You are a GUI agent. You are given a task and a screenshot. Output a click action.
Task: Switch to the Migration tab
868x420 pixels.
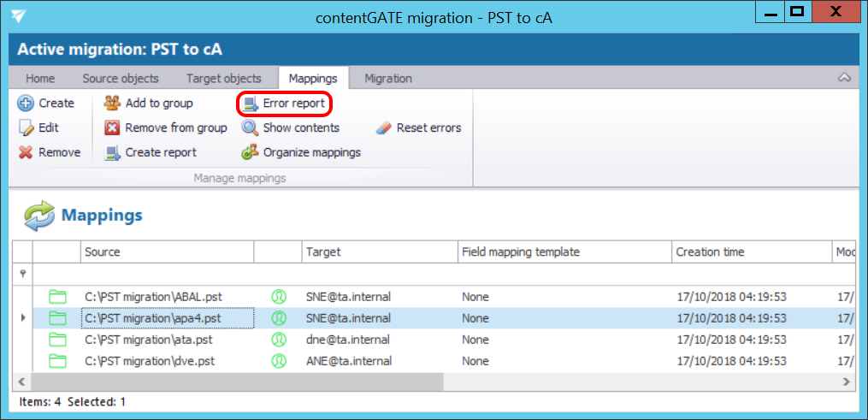(x=388, y=79)
